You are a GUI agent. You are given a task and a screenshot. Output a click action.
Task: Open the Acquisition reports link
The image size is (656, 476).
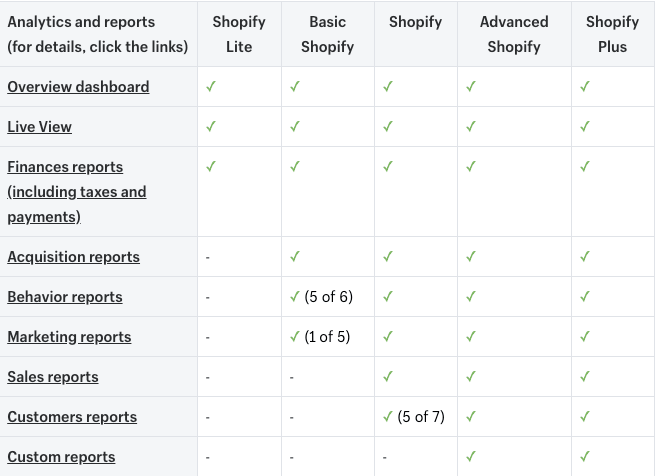point(73,257)
